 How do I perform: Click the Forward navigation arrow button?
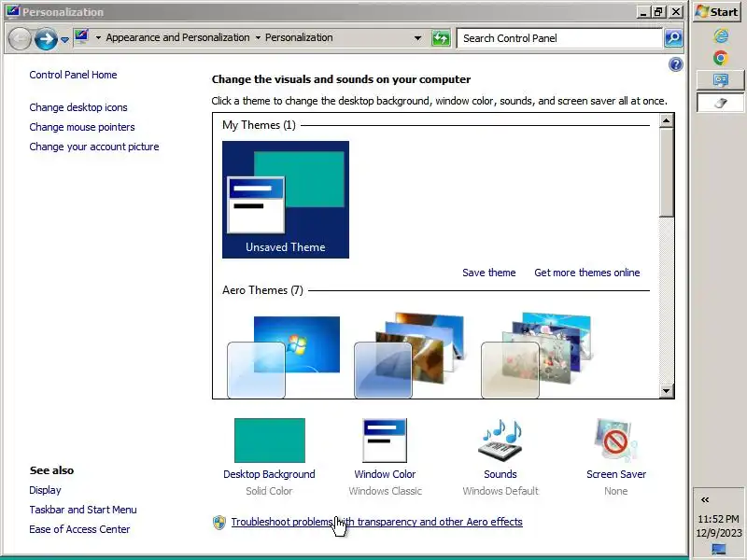click(x=46, y=38)
